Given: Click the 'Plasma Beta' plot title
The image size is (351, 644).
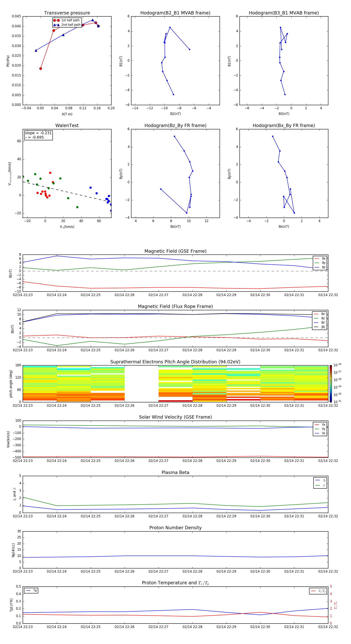Looking at the screenshot, I should tap(175, 473).
